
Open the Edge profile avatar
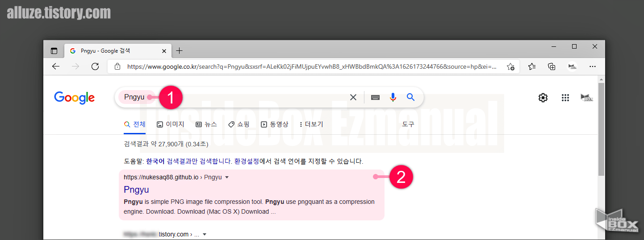tap(572, 66)
